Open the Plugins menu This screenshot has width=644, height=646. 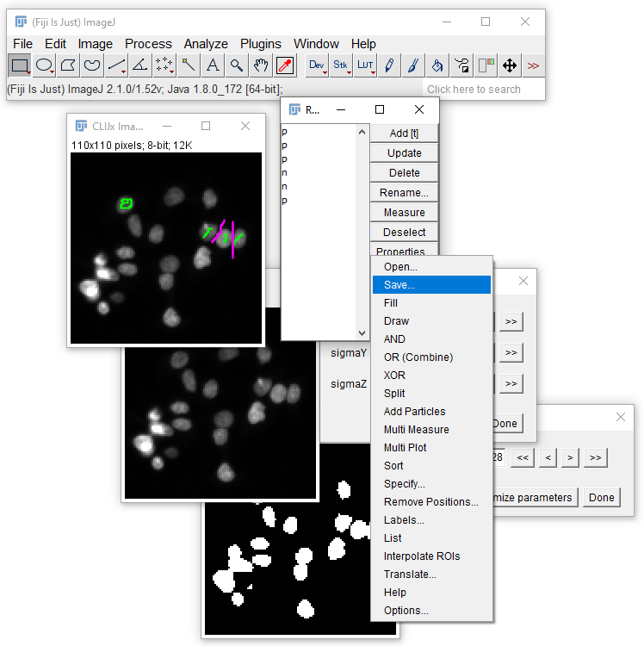click(261, 44)
